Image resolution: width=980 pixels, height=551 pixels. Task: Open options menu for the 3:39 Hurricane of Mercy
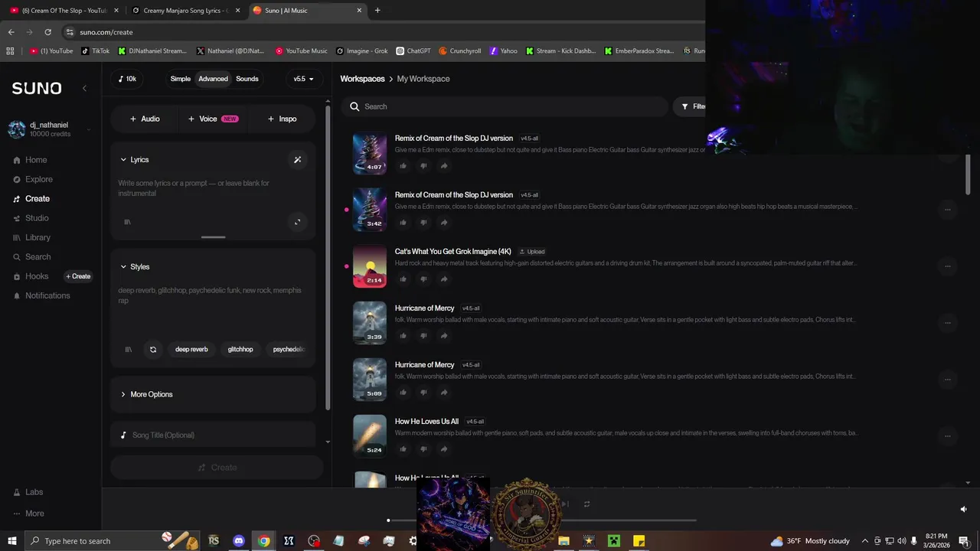tap(948, 323)
